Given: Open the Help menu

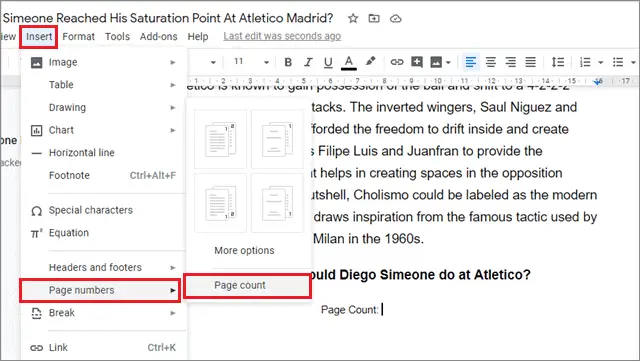Looking at the screenshot, I should [198, 37].
